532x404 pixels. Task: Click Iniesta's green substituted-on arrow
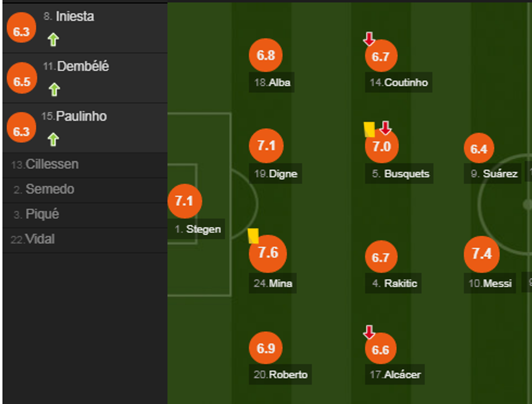(53, 39)
